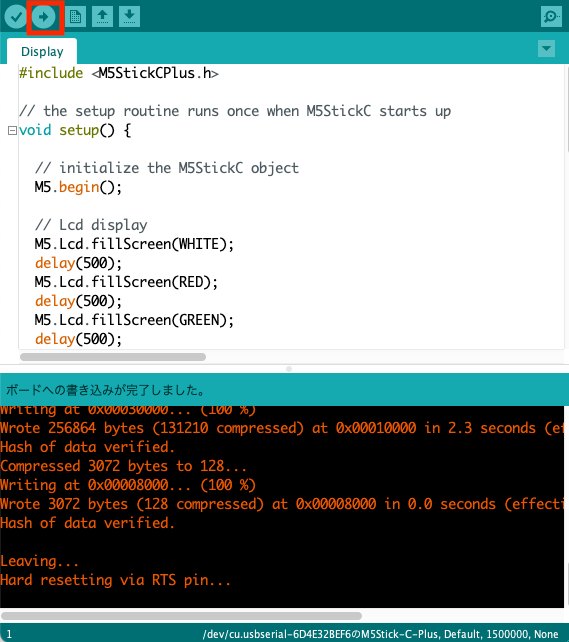Click 'Compressed 3072 bytes to 128...' console line
569x642 pixels.
coord(123,466)
